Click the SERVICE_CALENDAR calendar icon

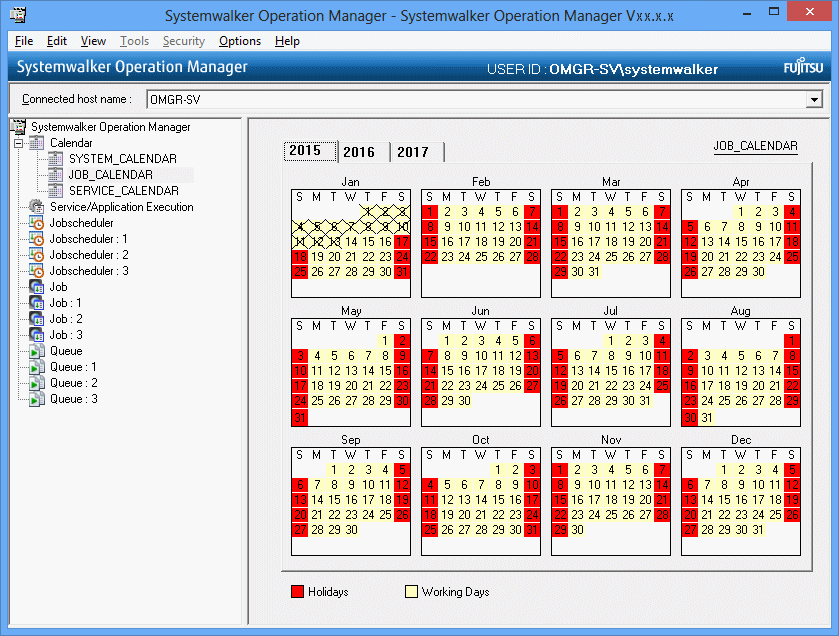coord(55,191)
